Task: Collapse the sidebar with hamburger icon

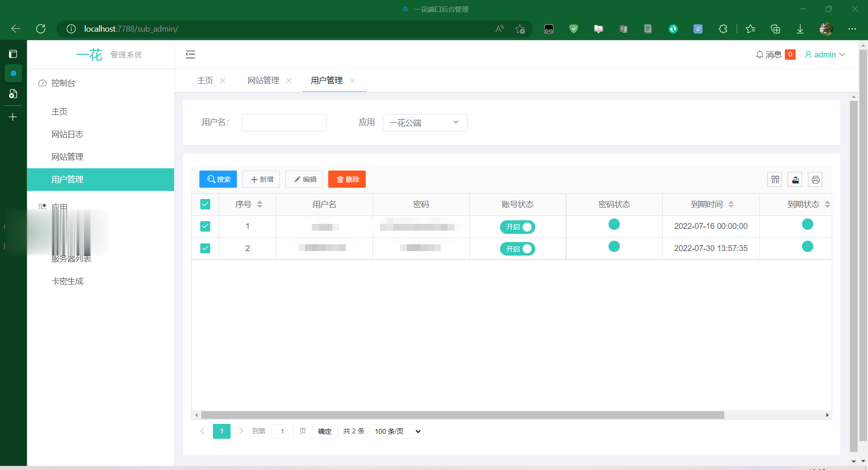Action: 190,55
